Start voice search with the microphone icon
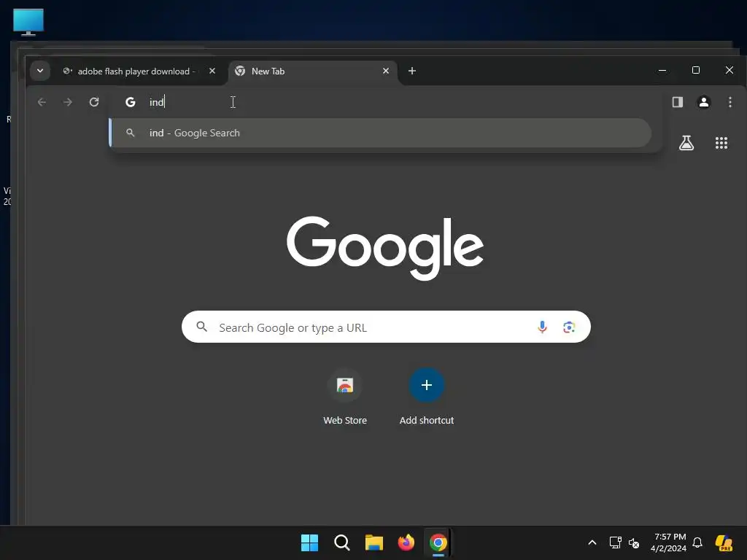Viewport: 747px width, 560px height. (542, 327)
